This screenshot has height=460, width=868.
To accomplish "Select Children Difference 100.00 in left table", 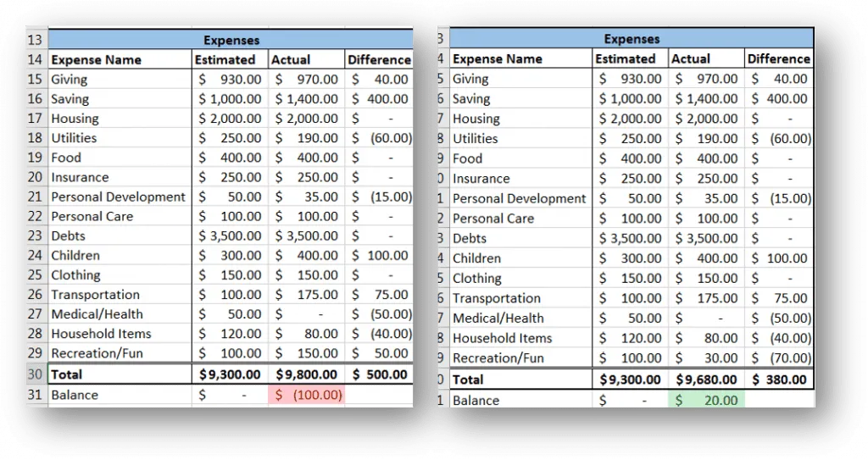I will (379, 255).
